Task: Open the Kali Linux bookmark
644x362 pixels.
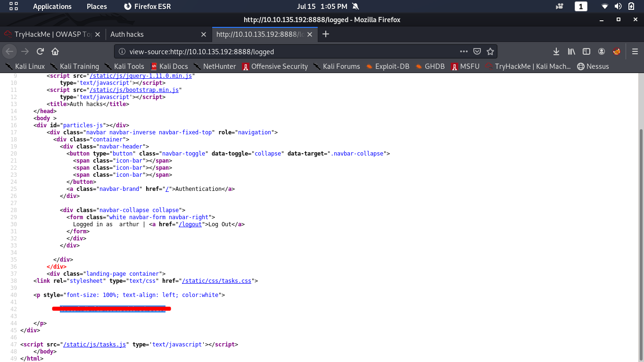Action: point(25,66)
